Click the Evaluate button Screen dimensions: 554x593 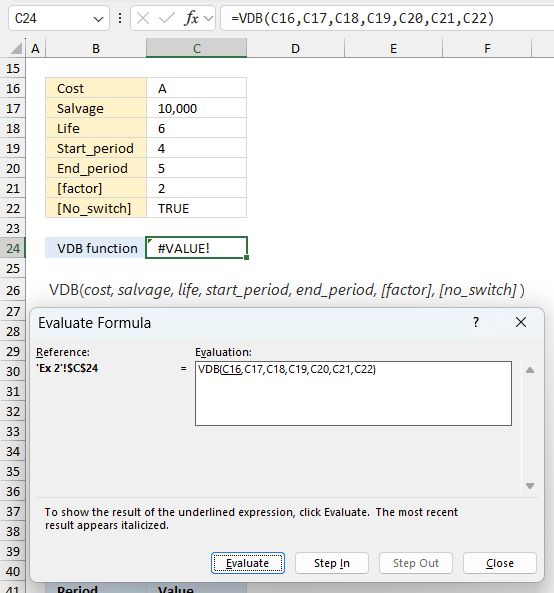click(x=248, y=563)
